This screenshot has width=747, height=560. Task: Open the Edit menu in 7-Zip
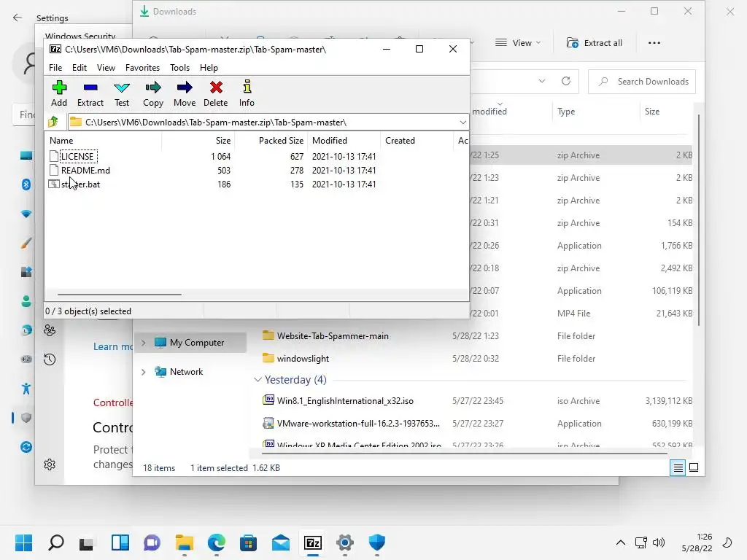[79, 68]
